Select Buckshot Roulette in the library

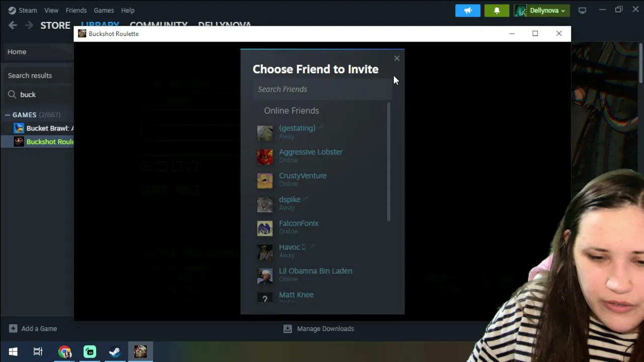pos(44,142)
